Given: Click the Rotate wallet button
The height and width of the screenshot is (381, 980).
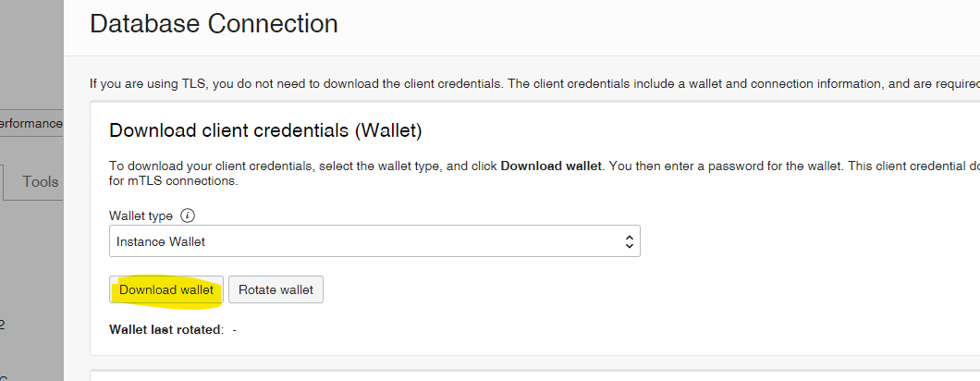Looking at the screenshot, I should (276, 289).
